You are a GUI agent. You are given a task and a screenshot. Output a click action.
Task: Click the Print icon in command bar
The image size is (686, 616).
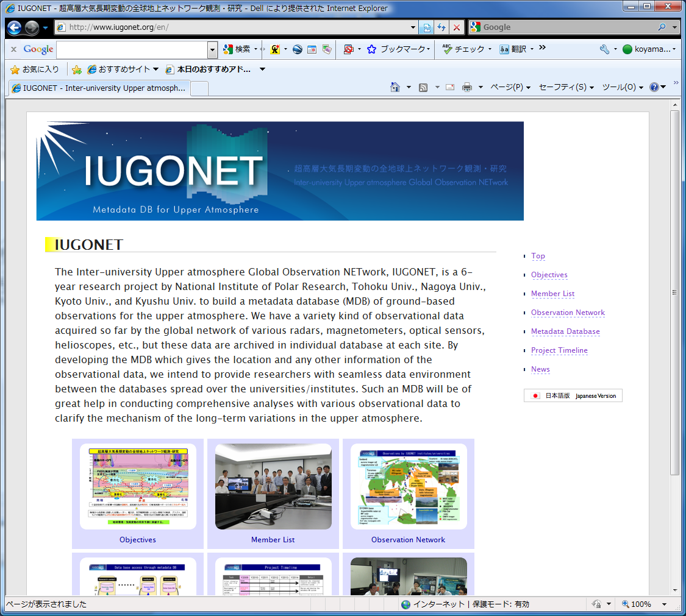click(467, 87)
